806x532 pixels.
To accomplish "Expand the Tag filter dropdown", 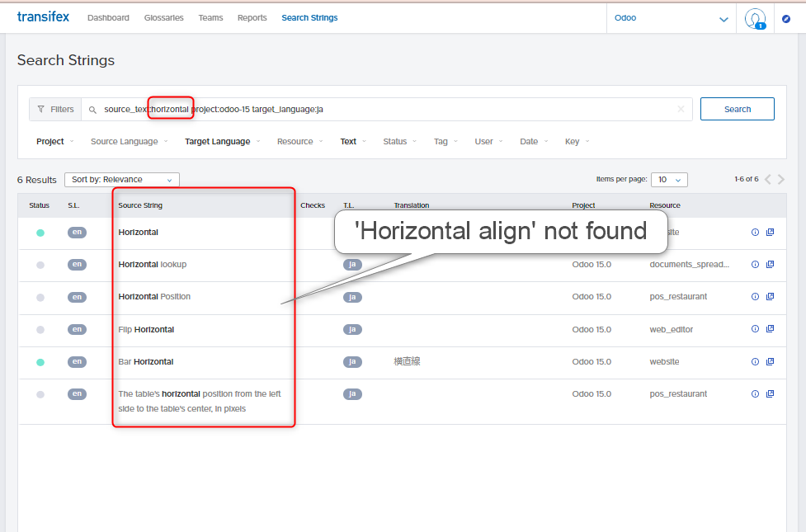I will click(x=445, y=141).
